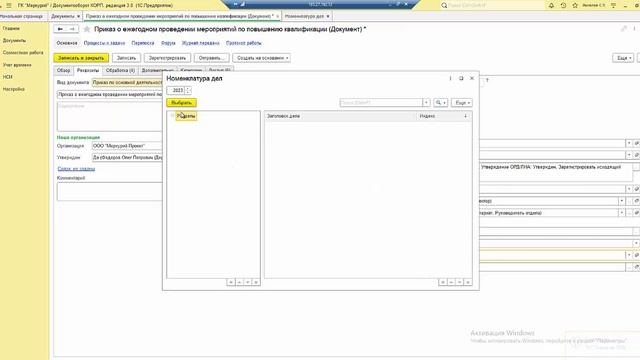Click the Организация field
This screenshot has width=640, height=360.
127,146
